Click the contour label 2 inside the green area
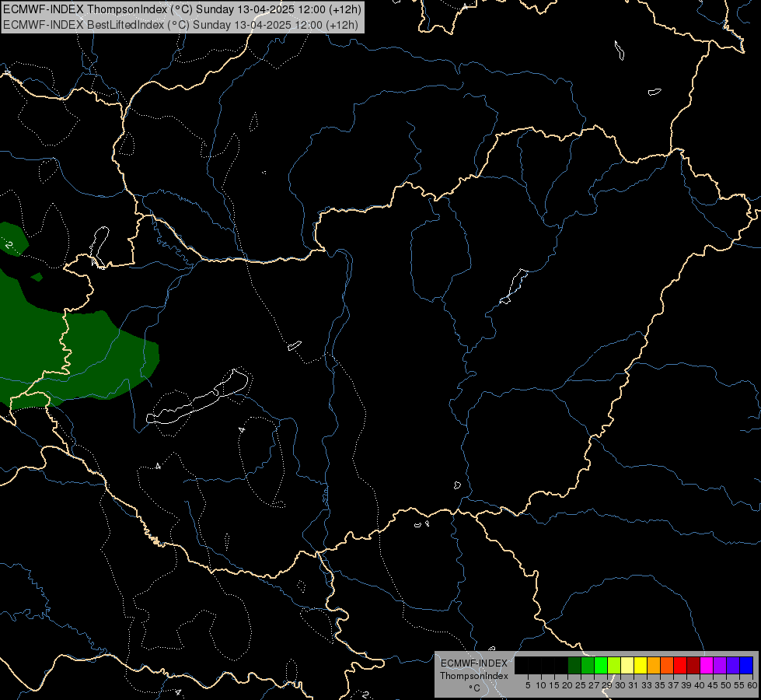The height and width of the screenshot is (700, 761). click(9, 244)
